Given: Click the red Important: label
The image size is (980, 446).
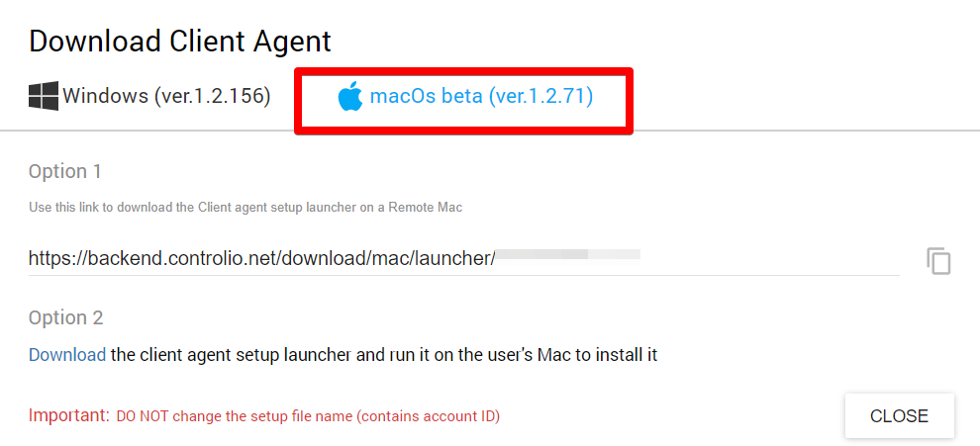Looking at the screenshot, I should [x=68, y=415].
